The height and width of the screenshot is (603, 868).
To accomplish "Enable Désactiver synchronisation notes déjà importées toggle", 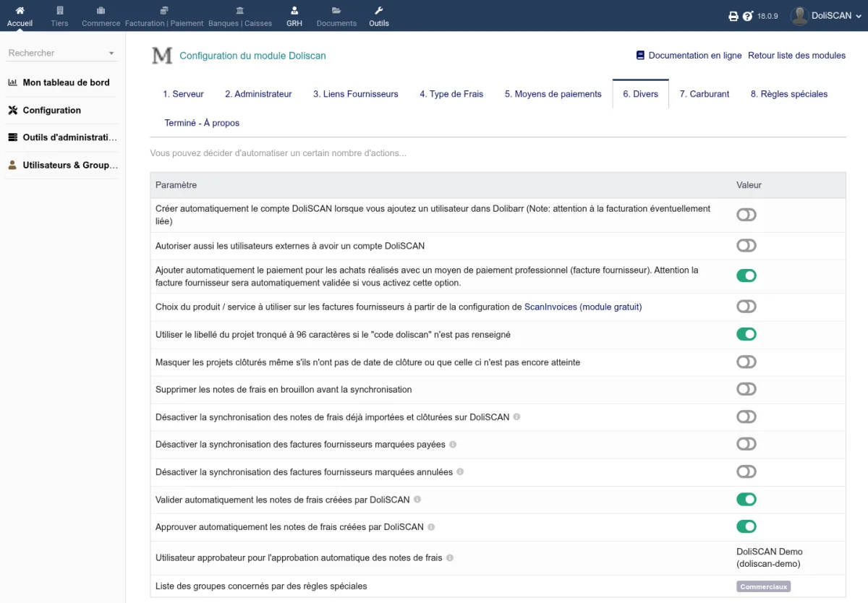I will point(746,416).
